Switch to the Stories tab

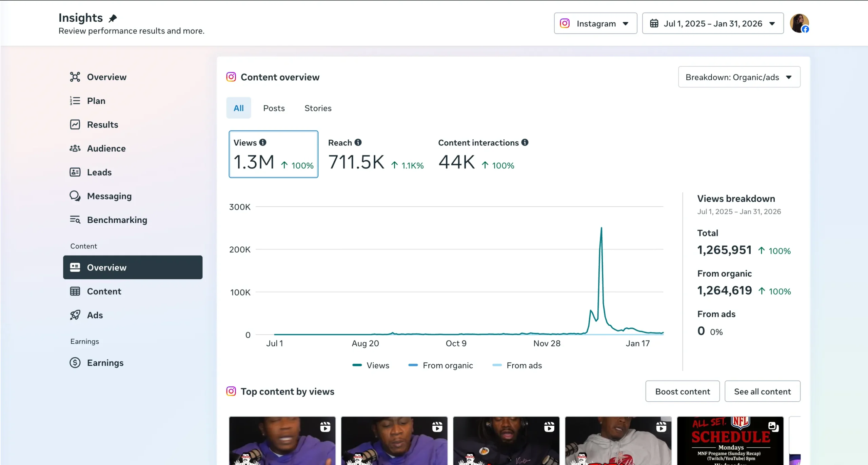coord(318,108)
